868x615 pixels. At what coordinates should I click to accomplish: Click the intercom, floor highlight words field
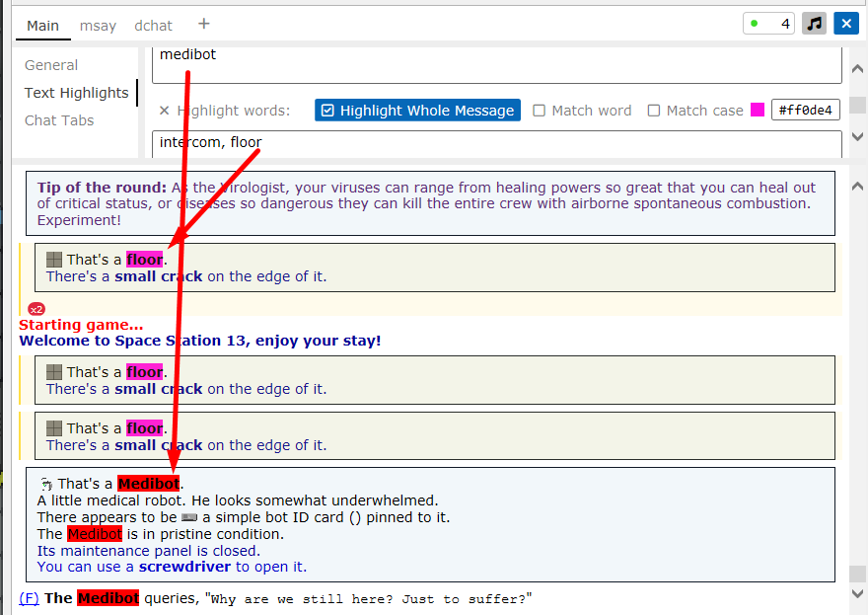496,144
